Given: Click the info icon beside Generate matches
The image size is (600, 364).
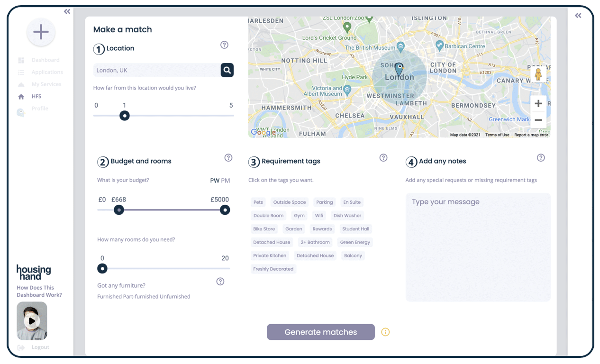Looking at the screenshot, I should coord(385,332).
